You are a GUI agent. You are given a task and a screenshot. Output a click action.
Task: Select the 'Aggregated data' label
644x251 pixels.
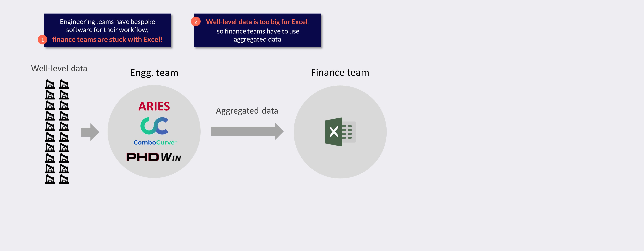point(247,111)
